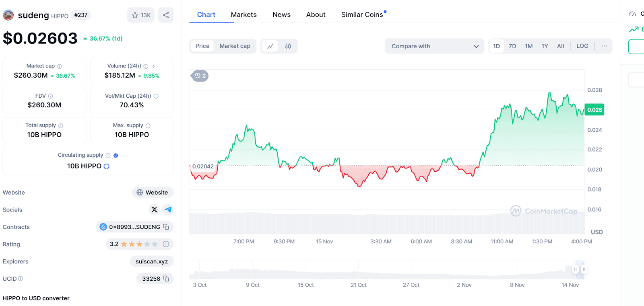This screenshot has height=306, width=644.
Task: Open chart more options ellipsis
Action: (604, 46)
